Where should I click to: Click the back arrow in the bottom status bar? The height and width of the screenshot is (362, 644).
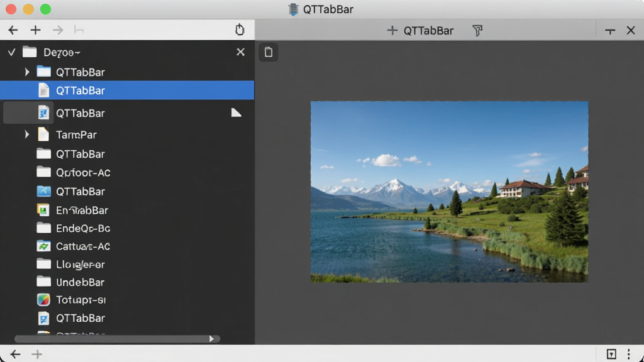coord(15,354)
